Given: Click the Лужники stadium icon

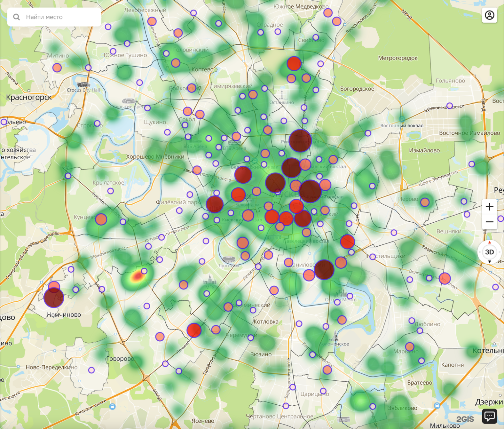Looking at the screenshot, I should pos(229,260).
